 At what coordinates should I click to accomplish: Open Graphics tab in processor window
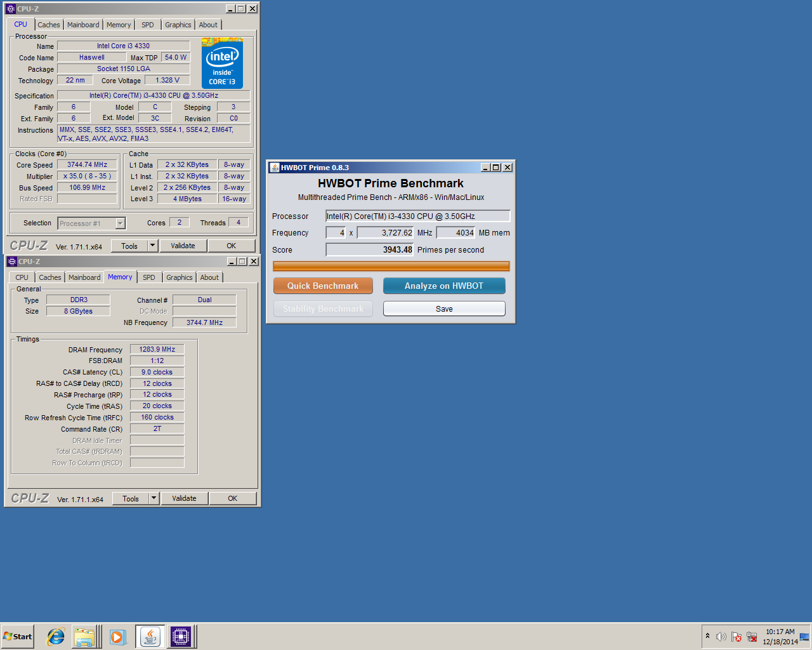click(x=178, y=25)
